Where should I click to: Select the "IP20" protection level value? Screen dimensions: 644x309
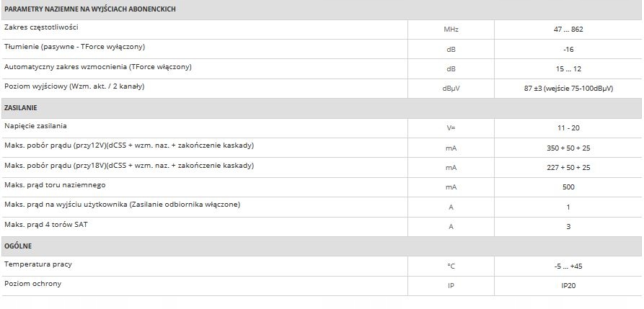coord(568,285)
